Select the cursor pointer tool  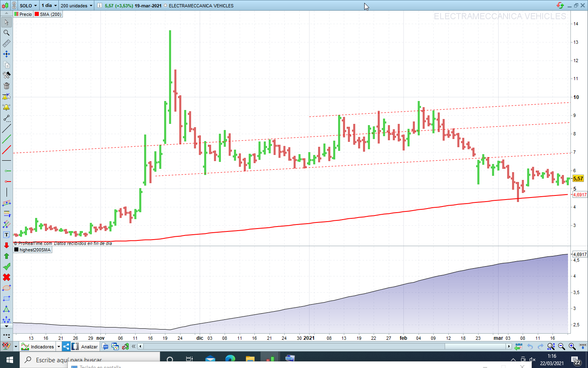tap(7, 22)
